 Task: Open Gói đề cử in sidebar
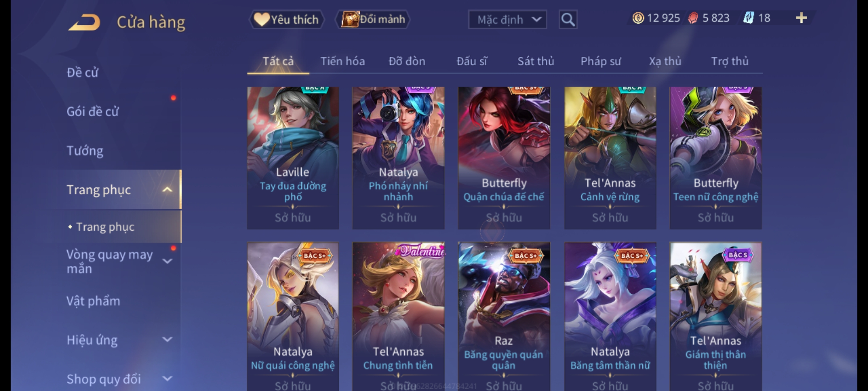coord(93,112)
